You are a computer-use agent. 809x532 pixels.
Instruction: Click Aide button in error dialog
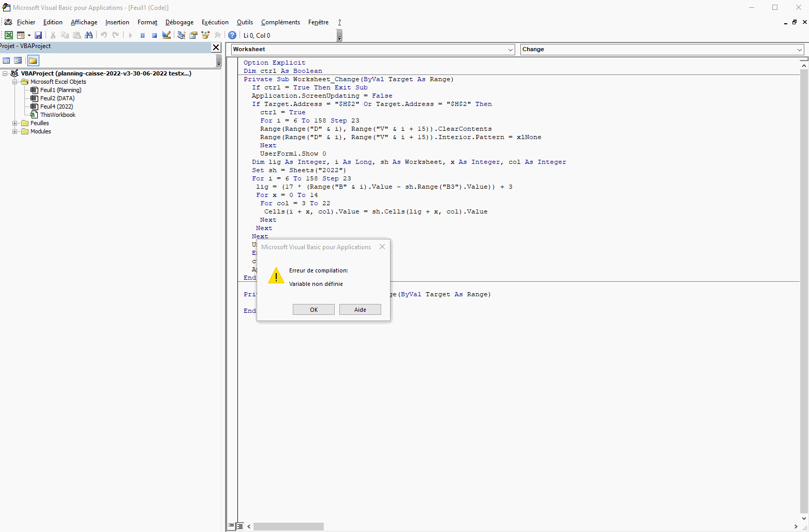click(360, 310)
